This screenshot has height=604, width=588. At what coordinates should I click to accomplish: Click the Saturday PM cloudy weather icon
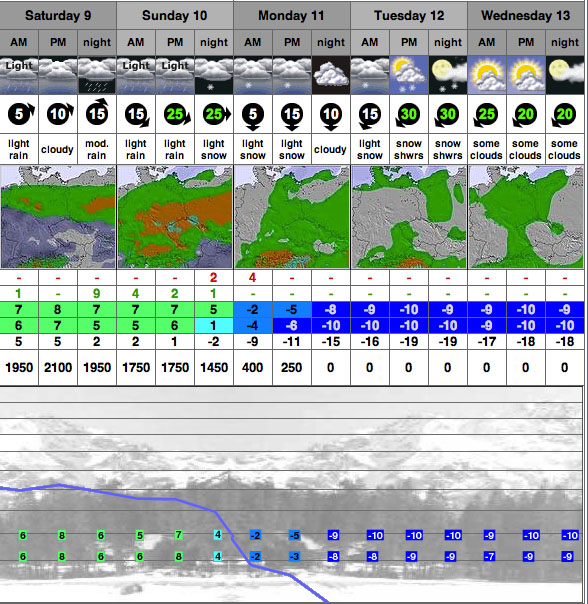tap(58, 75)
